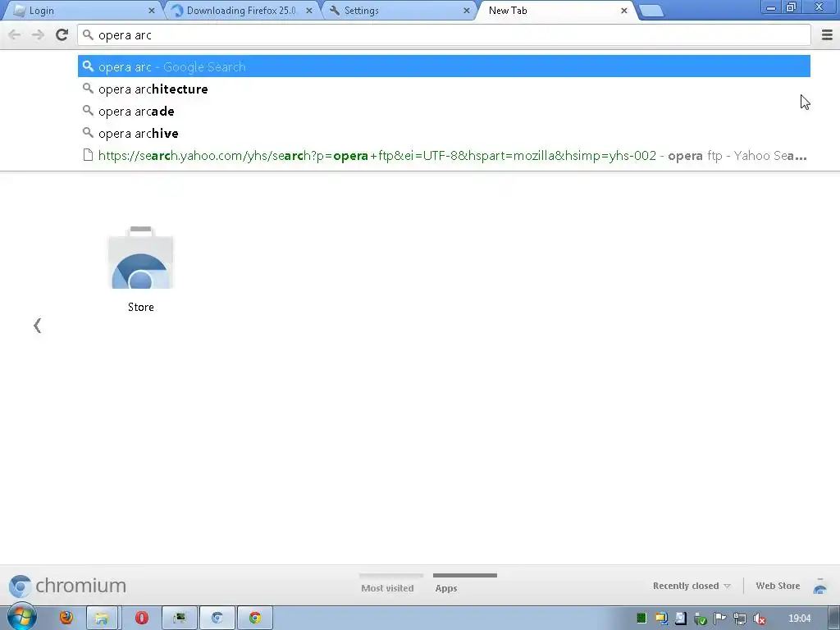This screenshot has height=630, width=840.
Task: Switch to the Most visited section
Action: coord(387,587)
